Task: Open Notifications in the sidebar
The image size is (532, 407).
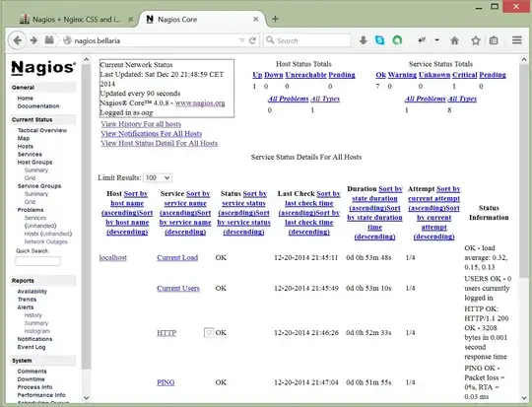Action: pos(34,339)
